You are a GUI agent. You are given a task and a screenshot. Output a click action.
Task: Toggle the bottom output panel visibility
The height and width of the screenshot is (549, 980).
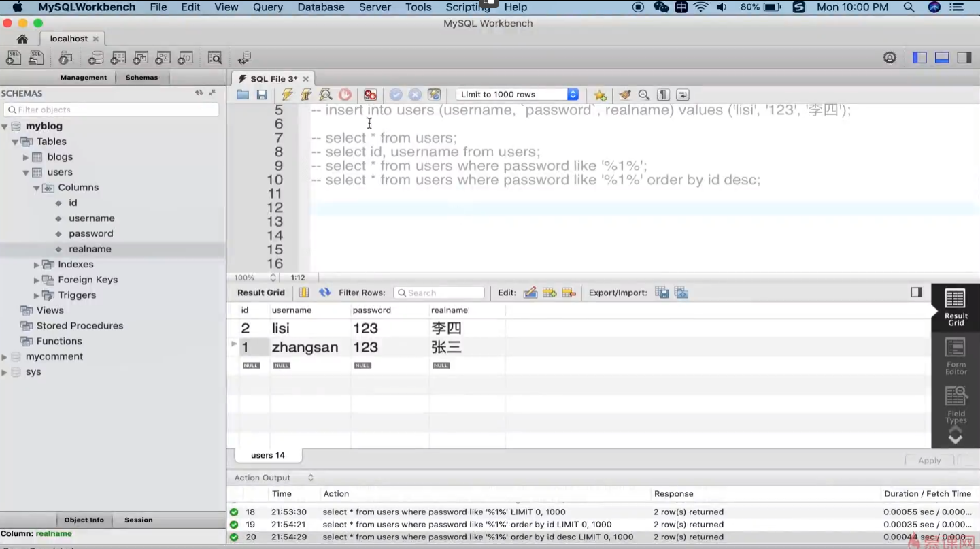[942, 58]
